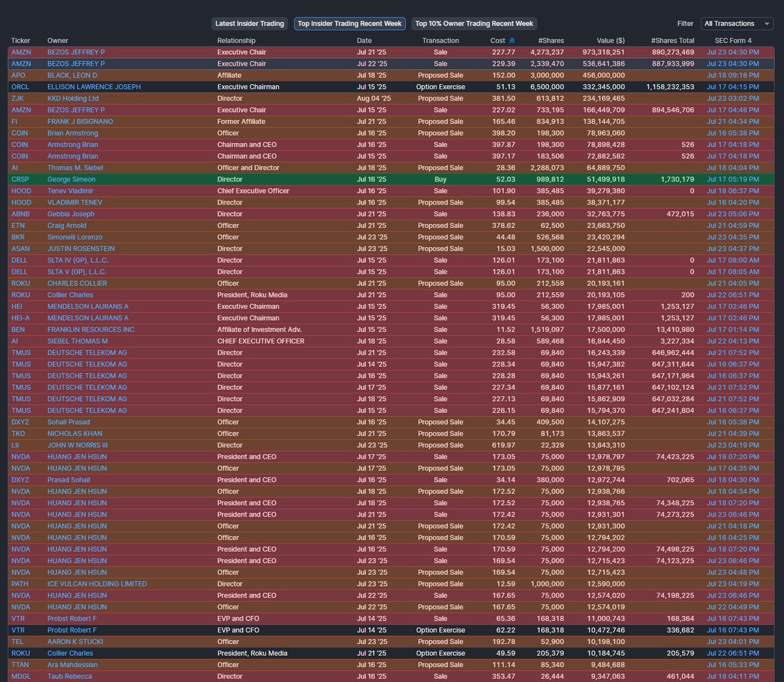Open the ASAN ticker link

(x=20, y=249)
